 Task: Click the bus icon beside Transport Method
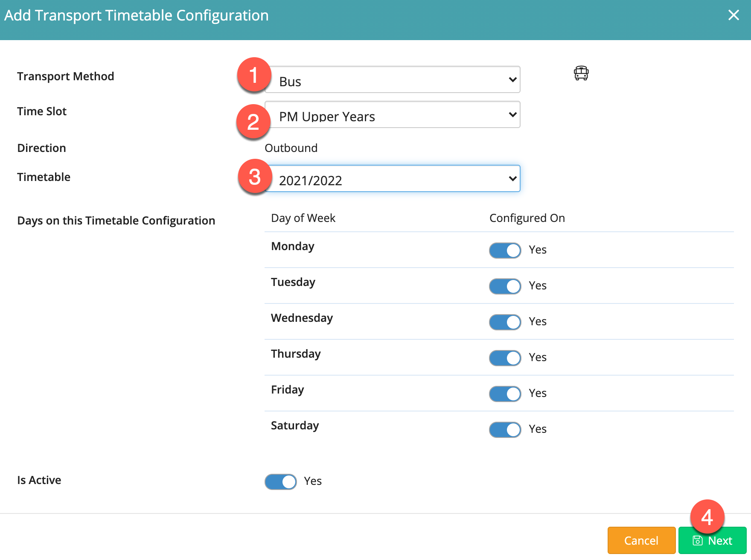(x=581, y=73)
